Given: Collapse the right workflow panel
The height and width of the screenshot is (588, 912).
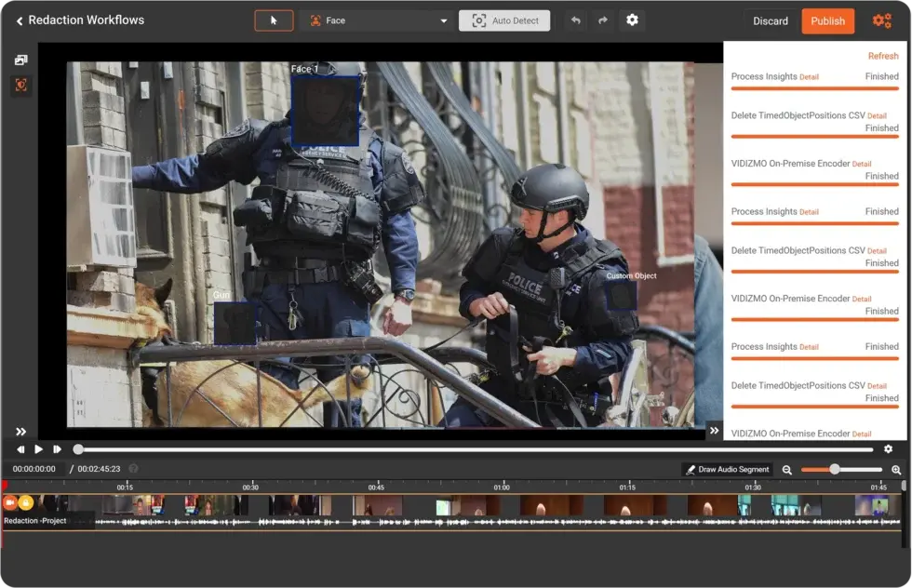Looking at the screenshot, I should pos(714,430).
